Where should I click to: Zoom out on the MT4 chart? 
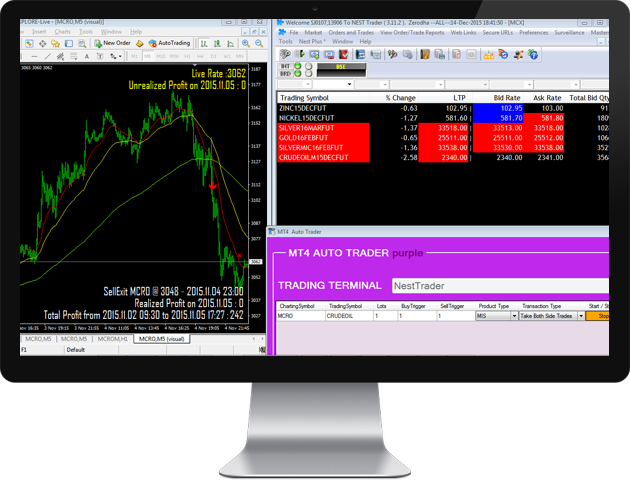[x=259, y=43]
